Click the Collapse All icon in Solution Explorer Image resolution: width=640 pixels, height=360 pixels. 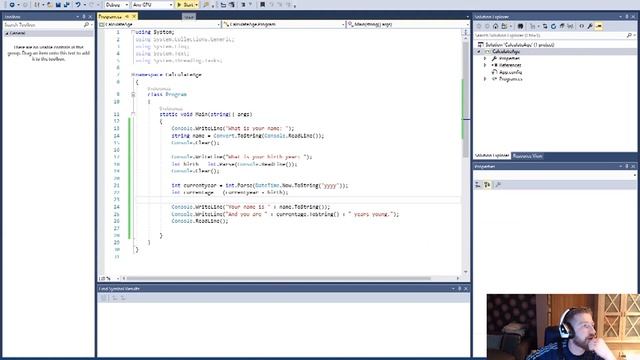[x=562, y=26]
